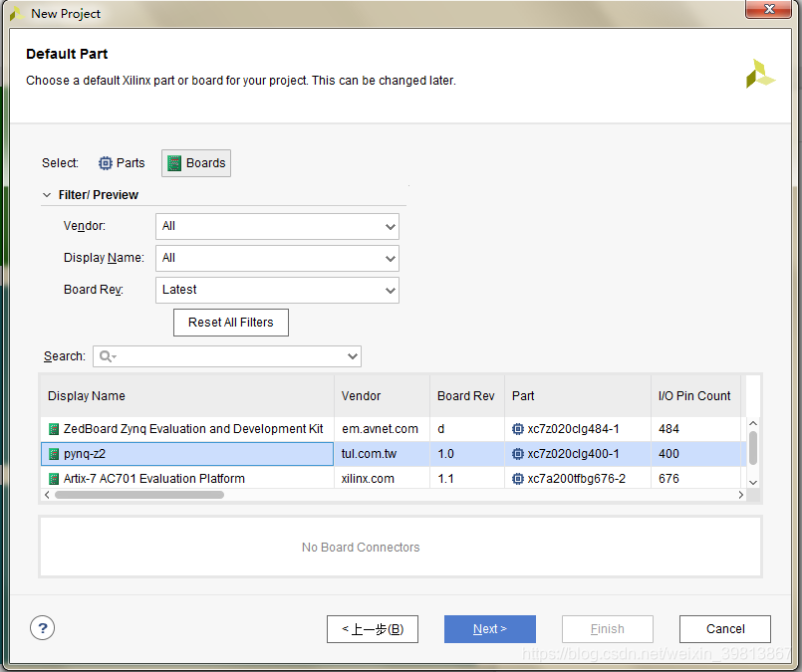Viewport: 802px width, 672px height.
Task: Click chip icon beside xc7z020clg484-1
Action: 518,429
